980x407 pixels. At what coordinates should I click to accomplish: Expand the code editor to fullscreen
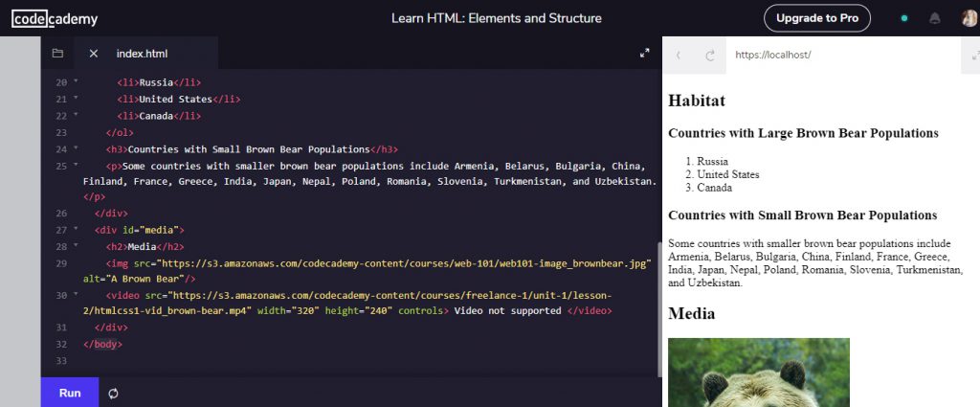644,54
